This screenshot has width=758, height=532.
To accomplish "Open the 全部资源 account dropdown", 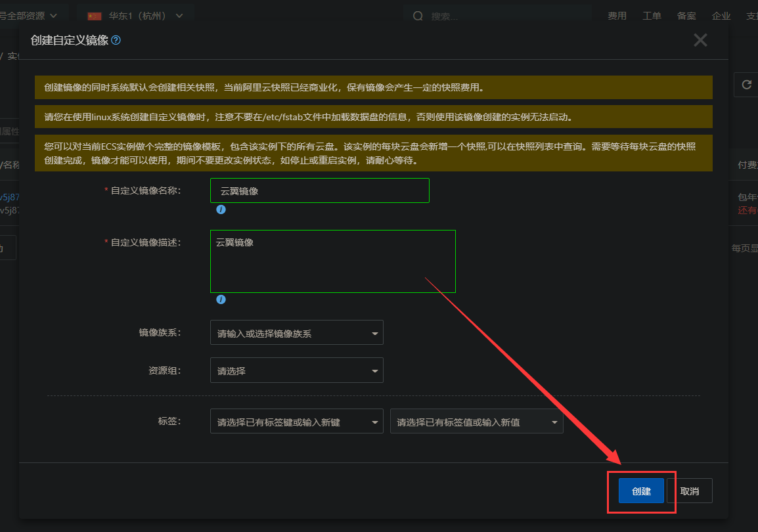I will click(x=33, y=15).
